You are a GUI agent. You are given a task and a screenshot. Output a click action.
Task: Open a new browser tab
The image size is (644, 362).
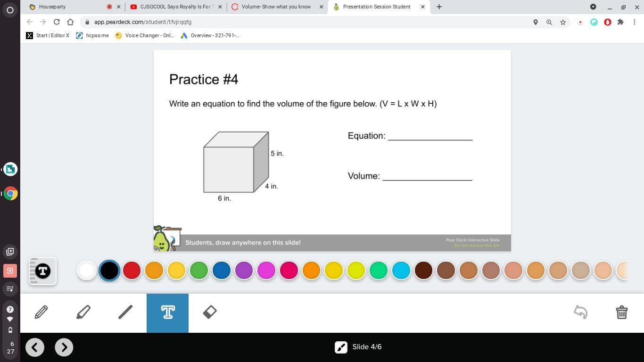[439, 7]
